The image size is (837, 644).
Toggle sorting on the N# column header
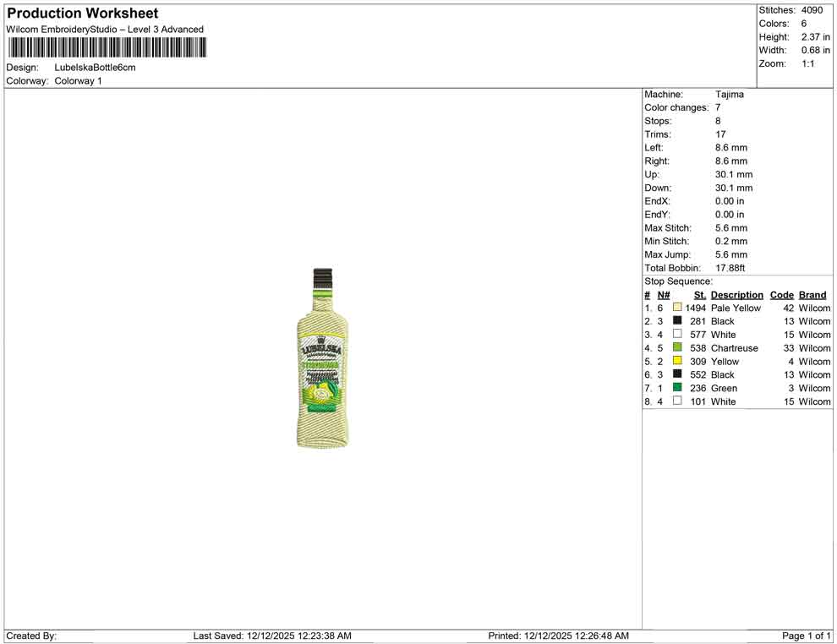pos(663,294)
